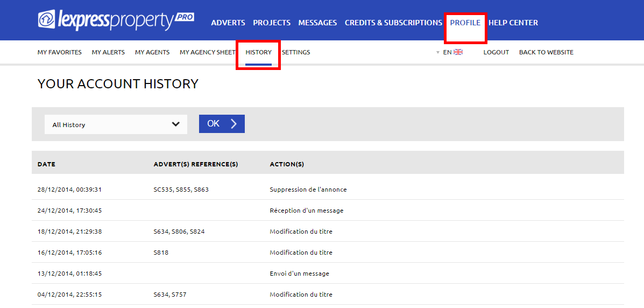644x308 pixels.
Task: Select the HISTORY tab
Action: [258, 52]
